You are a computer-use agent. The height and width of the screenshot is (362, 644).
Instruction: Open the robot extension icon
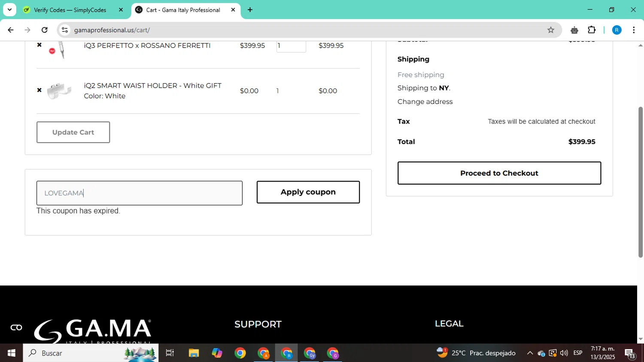(x=574, y=30)
